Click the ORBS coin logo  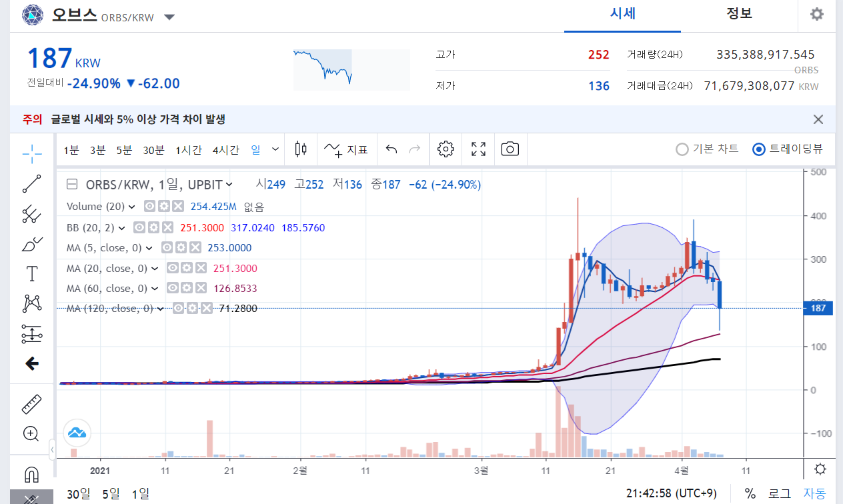pyautogui.click(x=32, y=15)
